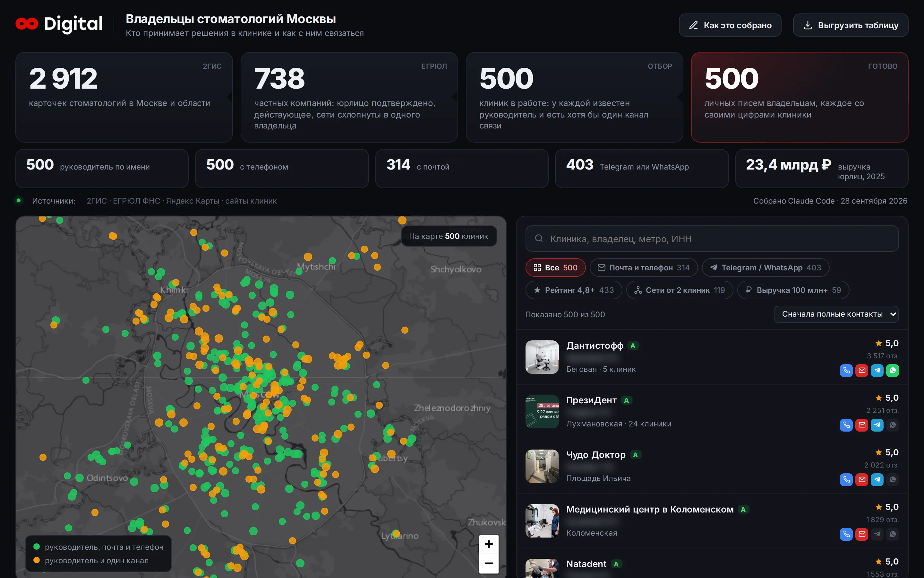Click legend entry руководитель, почта и телефон
Viewport: 924px width, 578px height.
[98, 547]
